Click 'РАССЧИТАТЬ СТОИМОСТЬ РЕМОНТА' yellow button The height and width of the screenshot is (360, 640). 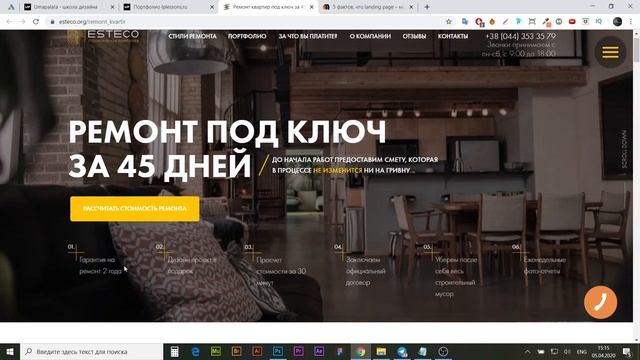135,209
